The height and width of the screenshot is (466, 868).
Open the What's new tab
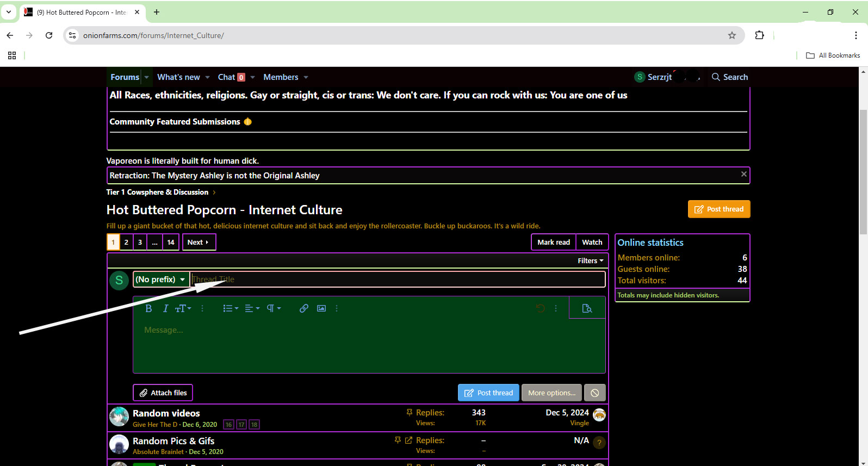point(178,77)
